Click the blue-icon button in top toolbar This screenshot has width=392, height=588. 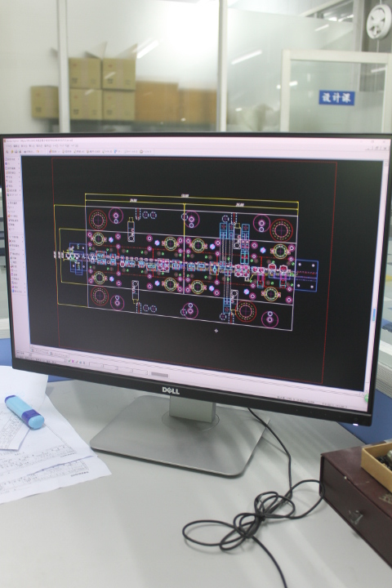[115, 151]
